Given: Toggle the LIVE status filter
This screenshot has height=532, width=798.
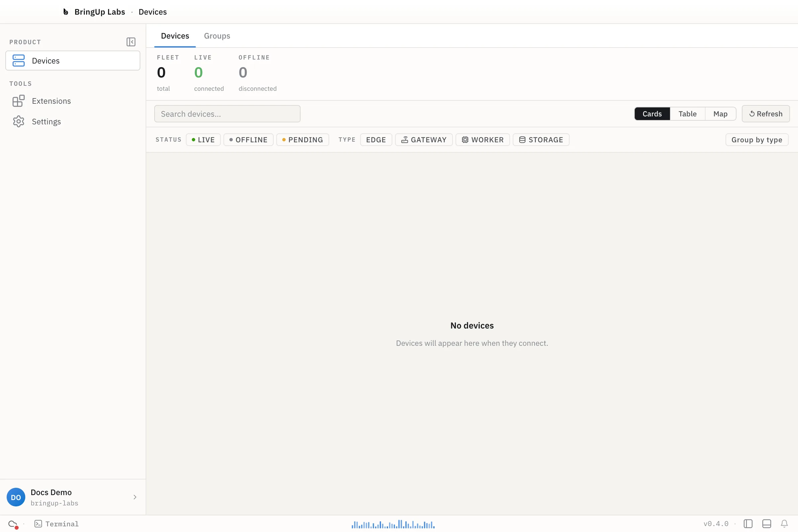Looking at the screenshot, I should coord(203,140).
